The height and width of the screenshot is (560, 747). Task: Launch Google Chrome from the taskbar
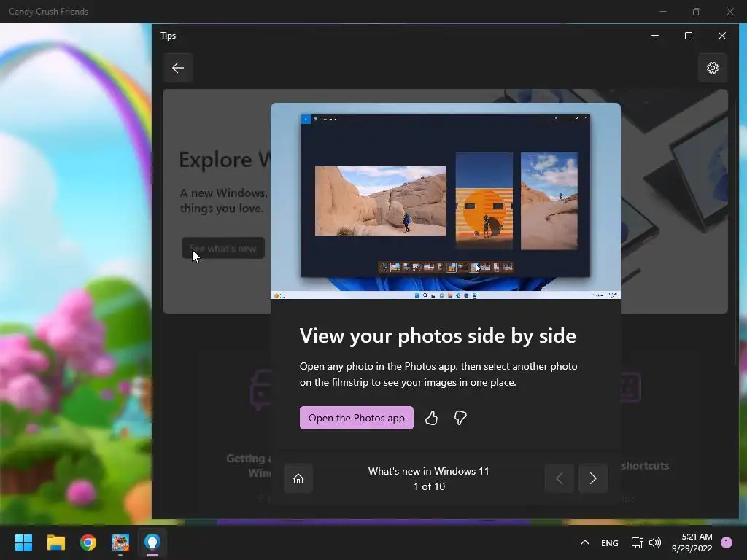88,542
